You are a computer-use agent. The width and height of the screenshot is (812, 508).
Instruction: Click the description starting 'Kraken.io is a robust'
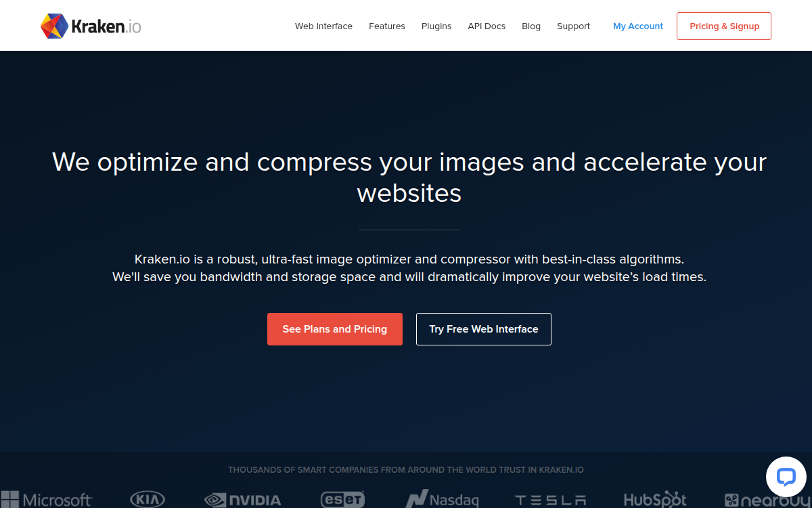(409, 268)
